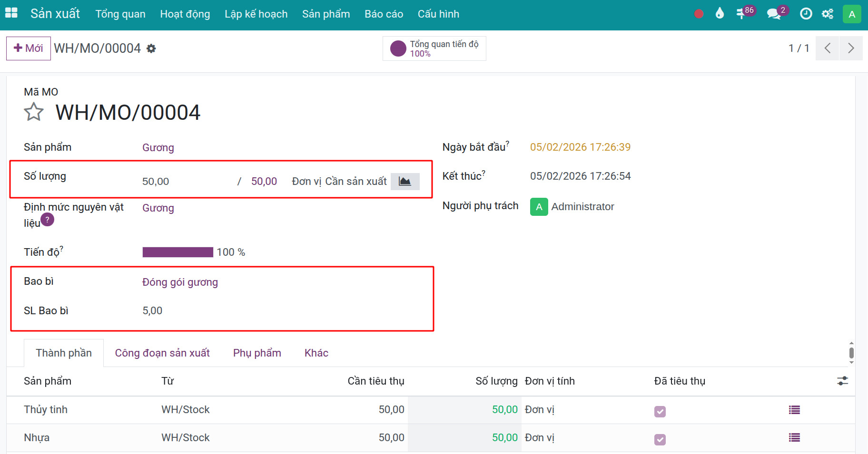Click the water drop icon in top bar
This screenshot has width=868, height=454.
[x=720, y=14]
